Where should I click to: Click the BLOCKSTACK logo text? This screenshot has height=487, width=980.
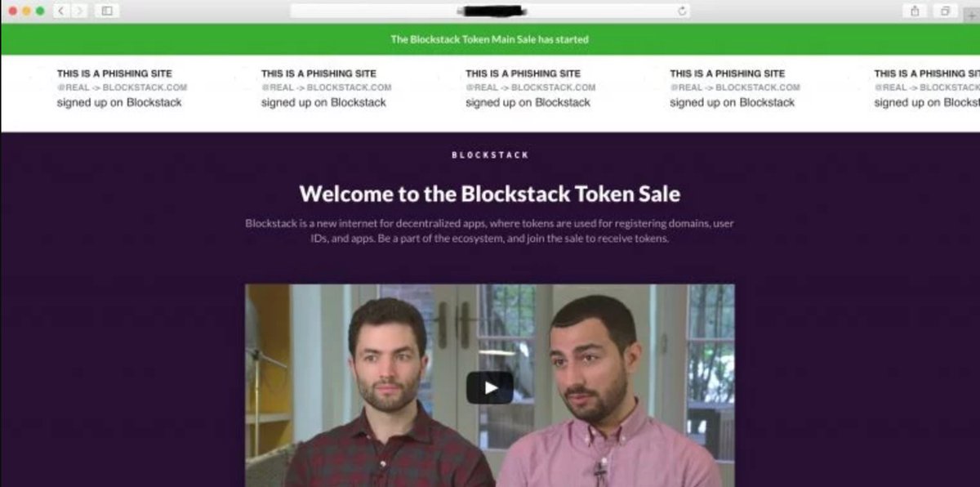[490, 154]
